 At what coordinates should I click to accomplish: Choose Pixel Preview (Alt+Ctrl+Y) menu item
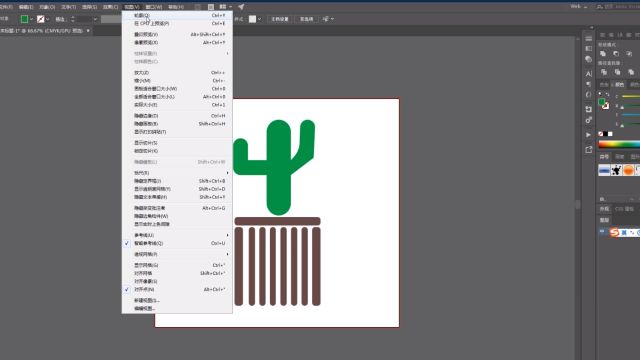click(177, 42)
